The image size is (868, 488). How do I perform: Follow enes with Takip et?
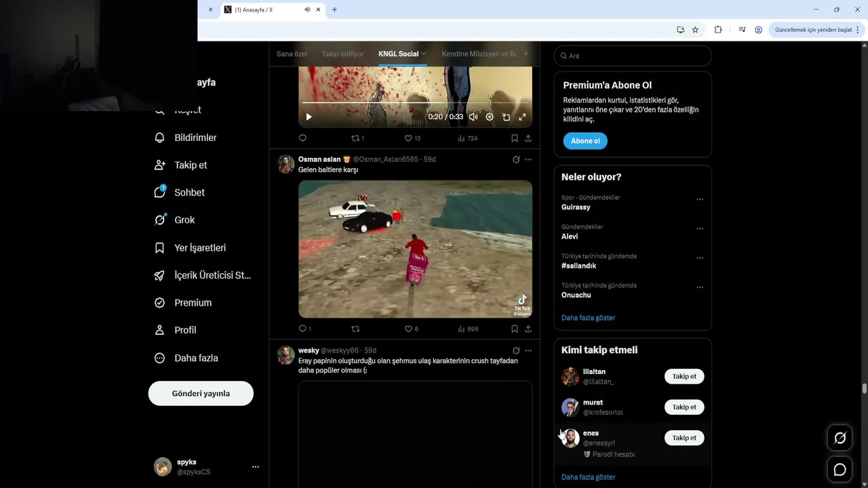click(x=684, y=438)
